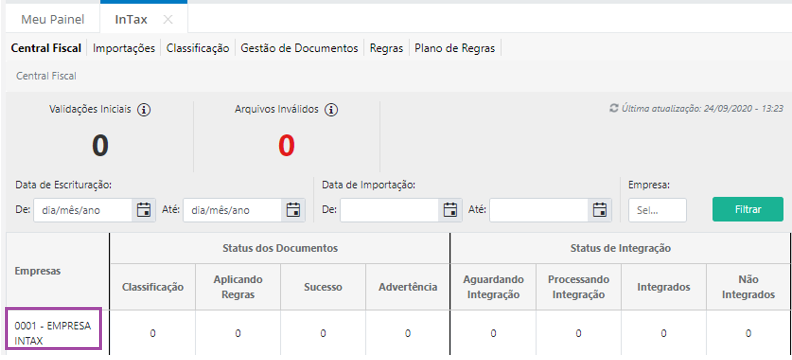The image size is (792, 360).
Task: Focus Data de Escrituração De date field
Action: [x=83, y=210]
